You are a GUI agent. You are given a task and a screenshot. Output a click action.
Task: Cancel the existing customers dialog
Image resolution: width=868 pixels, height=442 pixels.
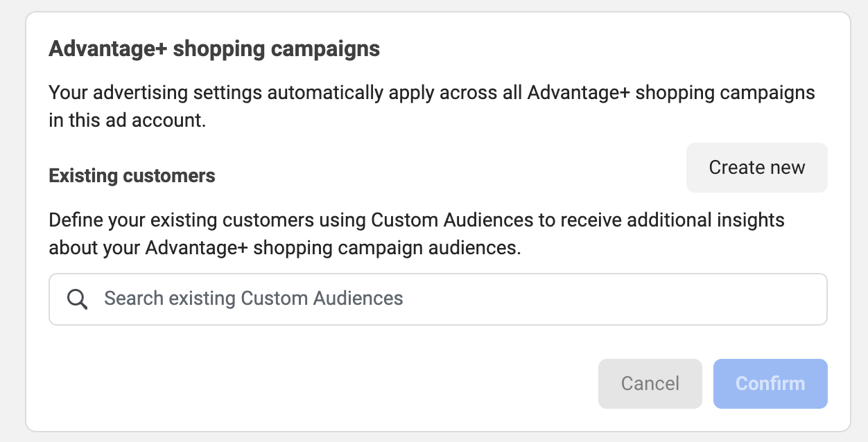[650, 384]
